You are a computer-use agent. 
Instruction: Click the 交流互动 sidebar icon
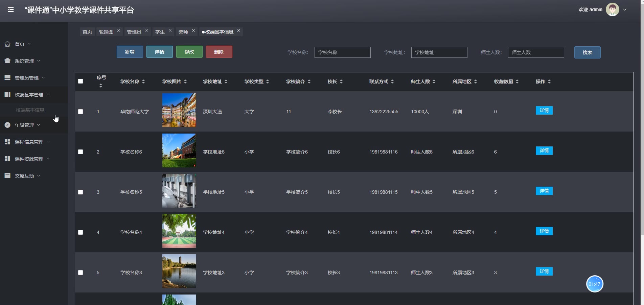[x=7, y=175]
